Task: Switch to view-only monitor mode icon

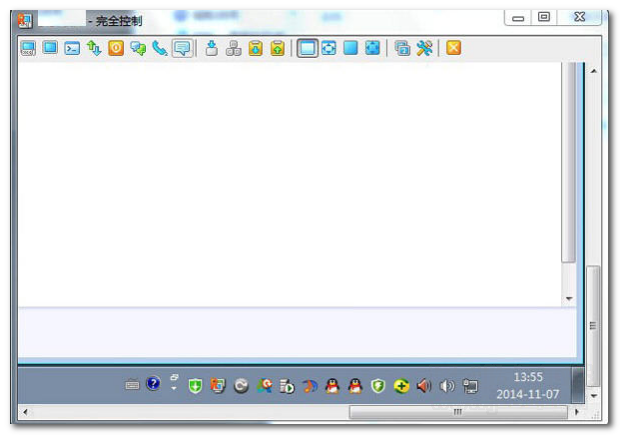Action: pyautogui.click(x=50, y=48)
